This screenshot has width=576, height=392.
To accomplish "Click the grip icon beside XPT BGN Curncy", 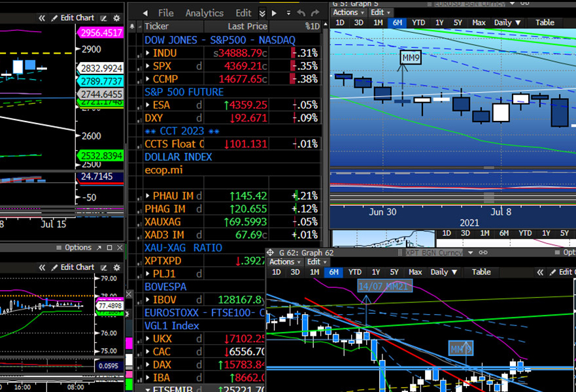I will click(400, 253).
